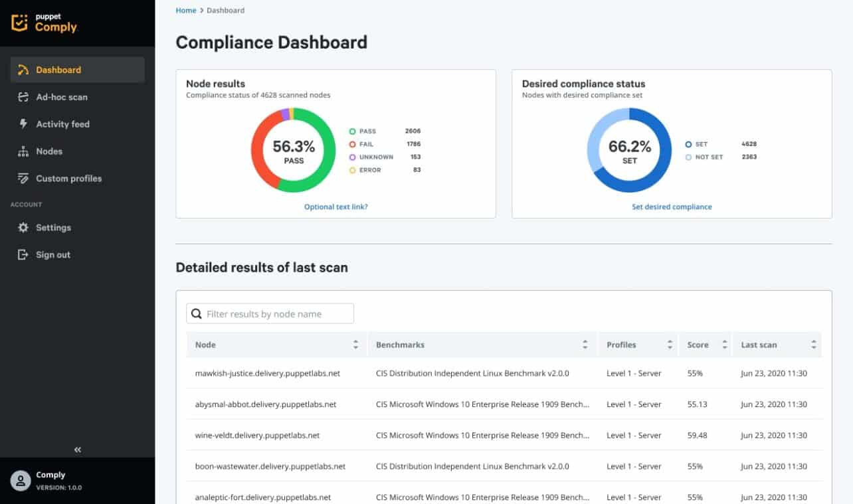This screenshot has width=853, height=504.
Task: Click the Optional text link under Node results
Action: tap(335, 207)
